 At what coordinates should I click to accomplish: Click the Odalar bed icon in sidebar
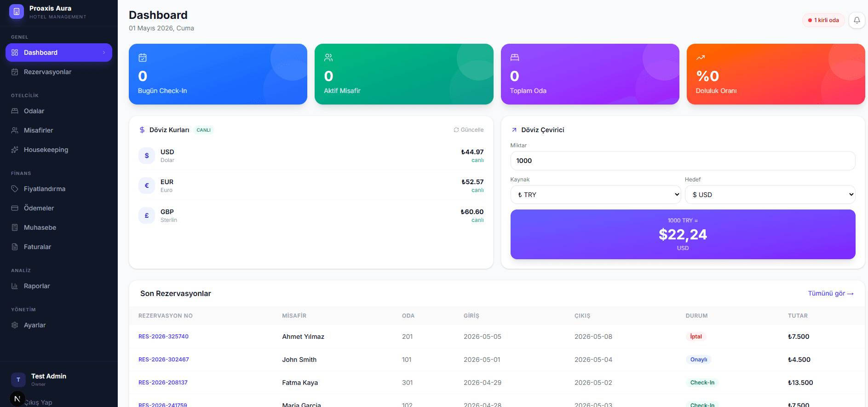pyautogui.click(x=15, y=111)
